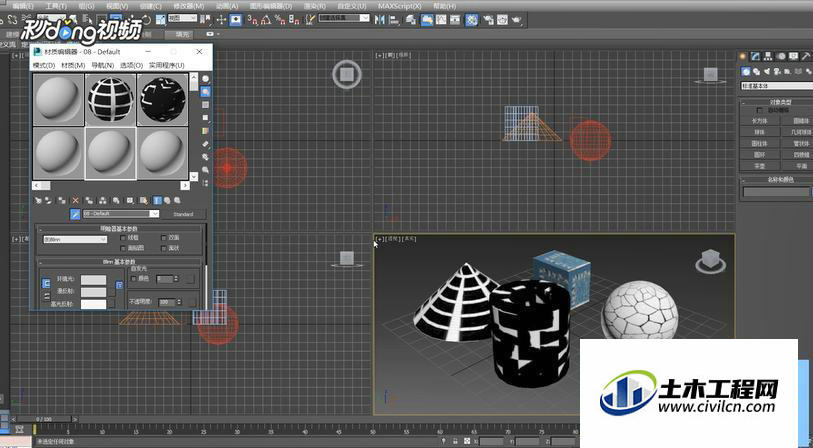Image resolution: width=813 pixels, height=448 pixels.
Task: Click Get Material icon in Material Editor
Action: click(x=38, y=201)
